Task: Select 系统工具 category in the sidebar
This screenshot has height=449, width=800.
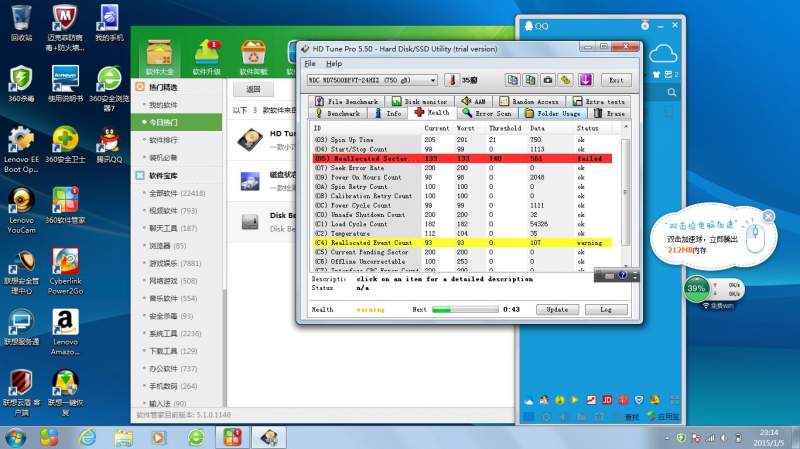Action: pos(177,334)
